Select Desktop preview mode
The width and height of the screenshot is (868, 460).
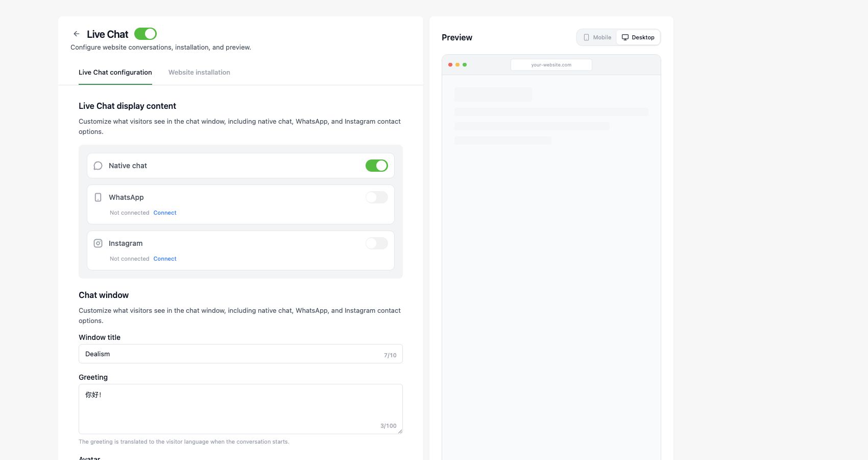638,37
